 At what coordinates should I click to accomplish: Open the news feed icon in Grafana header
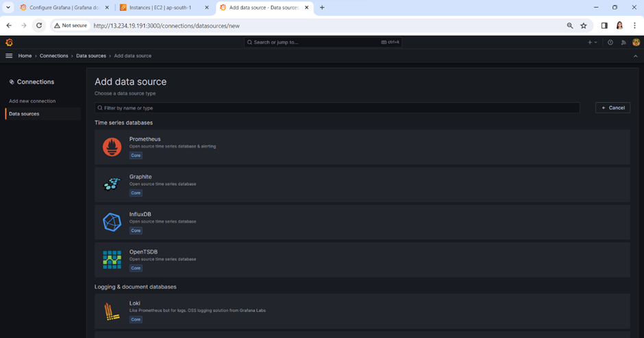pyautogui.click(x=623, y=43)
